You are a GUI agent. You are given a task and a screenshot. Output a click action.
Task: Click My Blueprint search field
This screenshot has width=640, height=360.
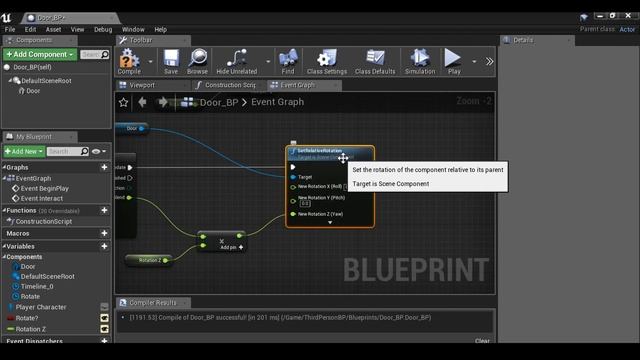63,151
